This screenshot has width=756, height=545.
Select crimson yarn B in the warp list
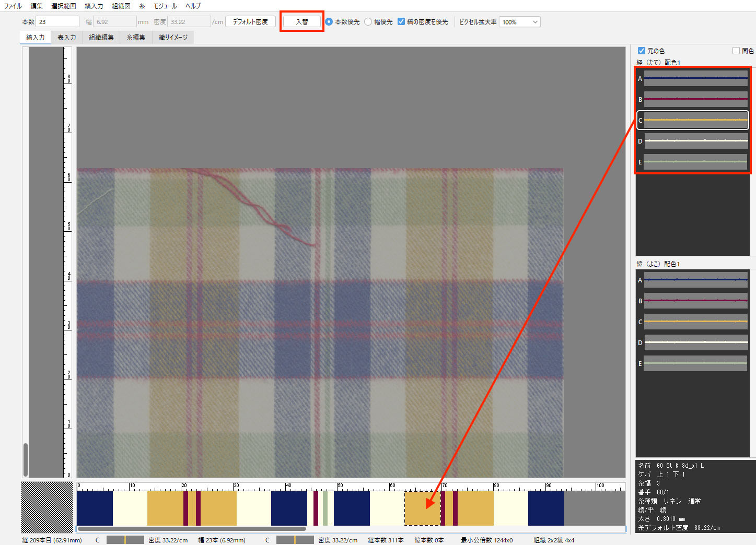695,99
